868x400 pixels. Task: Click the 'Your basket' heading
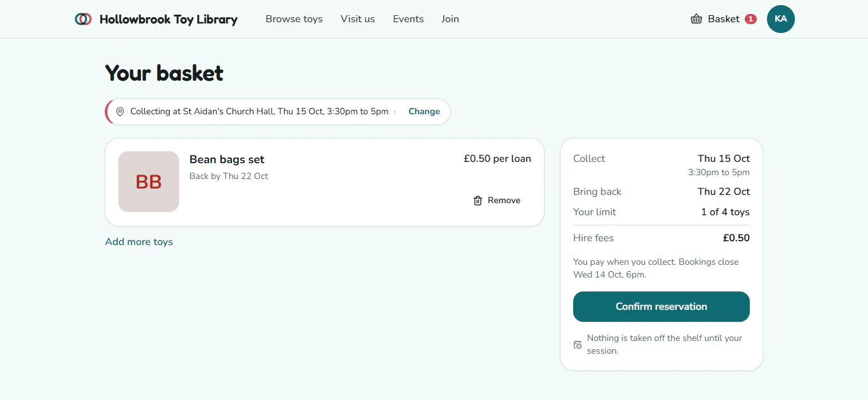point(164,73)
